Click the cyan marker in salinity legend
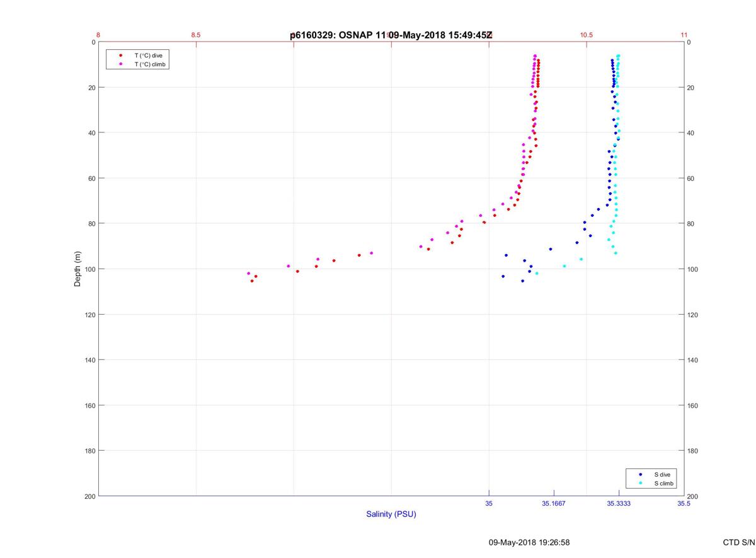This screenshot has height=558, width=756. tap(640, 484)
